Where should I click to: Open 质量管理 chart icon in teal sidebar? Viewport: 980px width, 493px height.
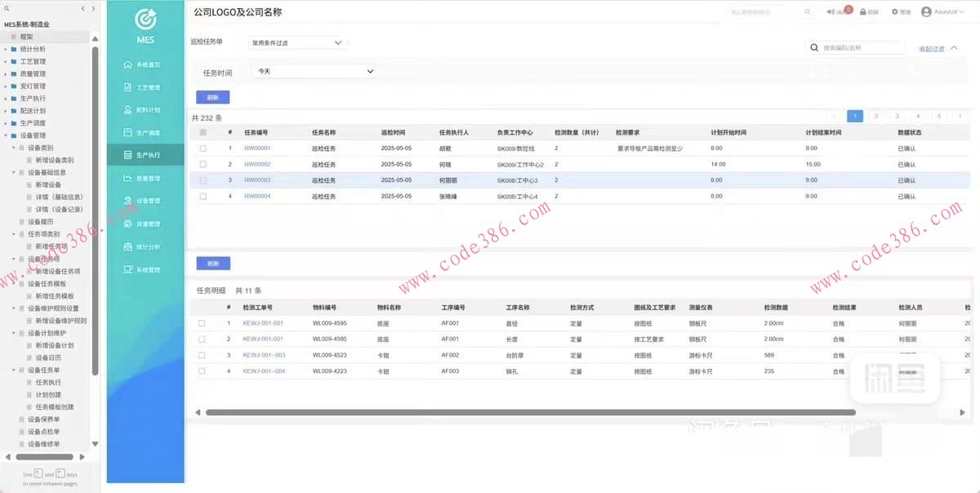click(x=127, y=178)
